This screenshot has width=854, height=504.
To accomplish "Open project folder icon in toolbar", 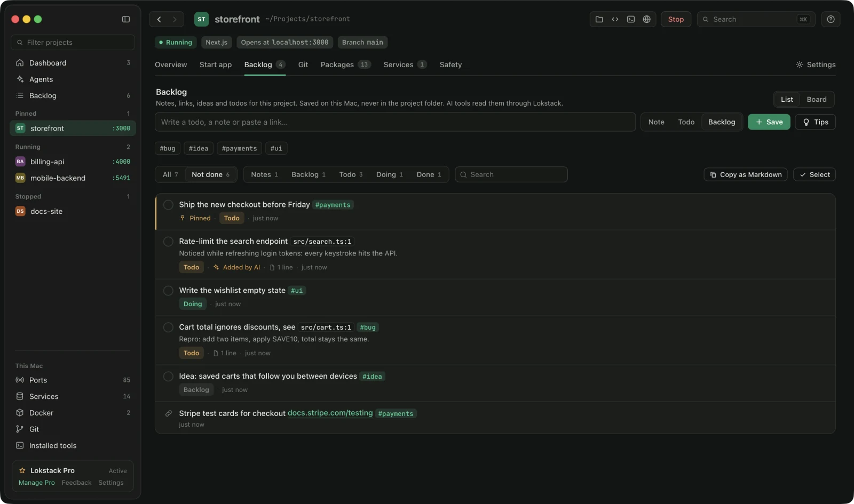I will 599,19.
